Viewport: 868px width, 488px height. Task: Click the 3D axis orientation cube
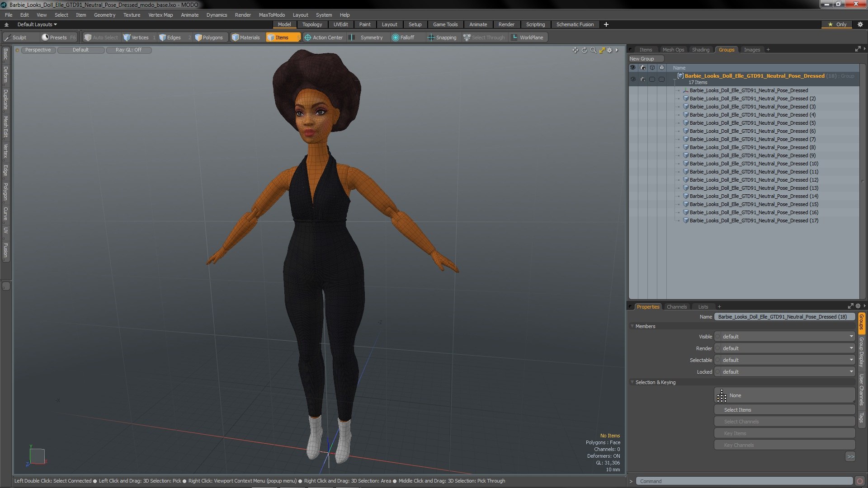point(37,456)
